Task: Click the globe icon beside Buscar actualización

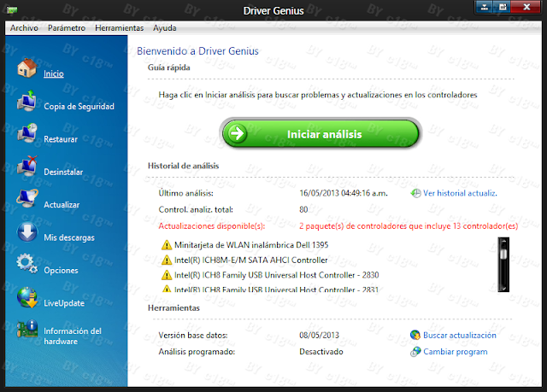Action: [415, 335]
